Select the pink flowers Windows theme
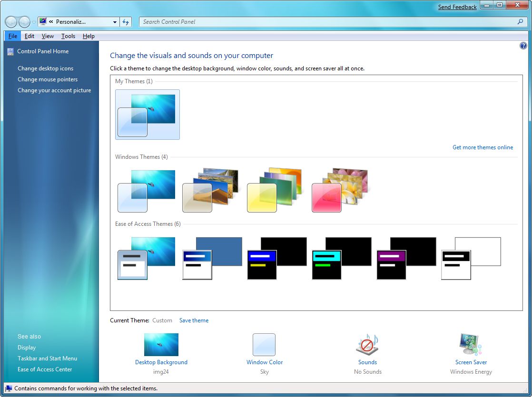The width and height of the screenshot is (532, 397). click(340, 190)
